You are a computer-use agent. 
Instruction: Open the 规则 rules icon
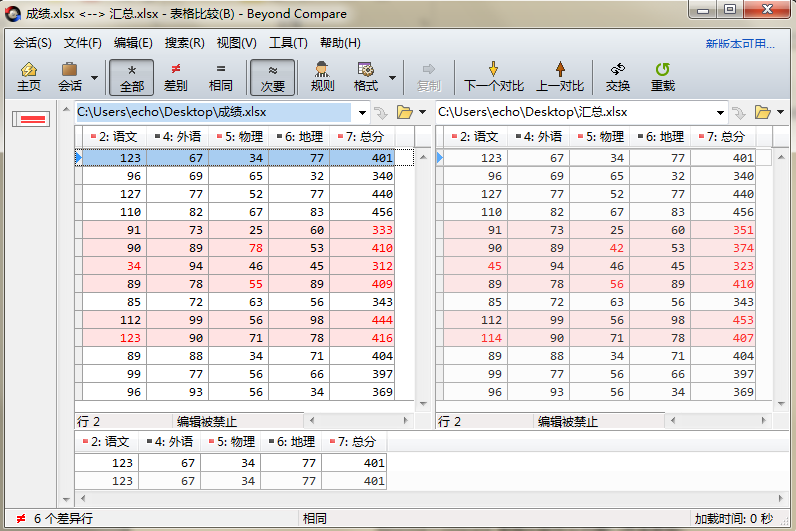tap(322, 77)
